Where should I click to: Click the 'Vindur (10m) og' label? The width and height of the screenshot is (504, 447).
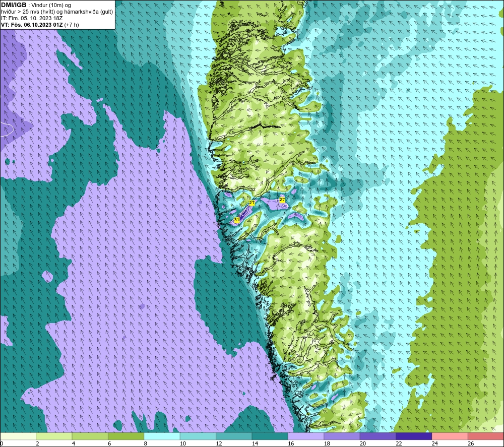51,5
